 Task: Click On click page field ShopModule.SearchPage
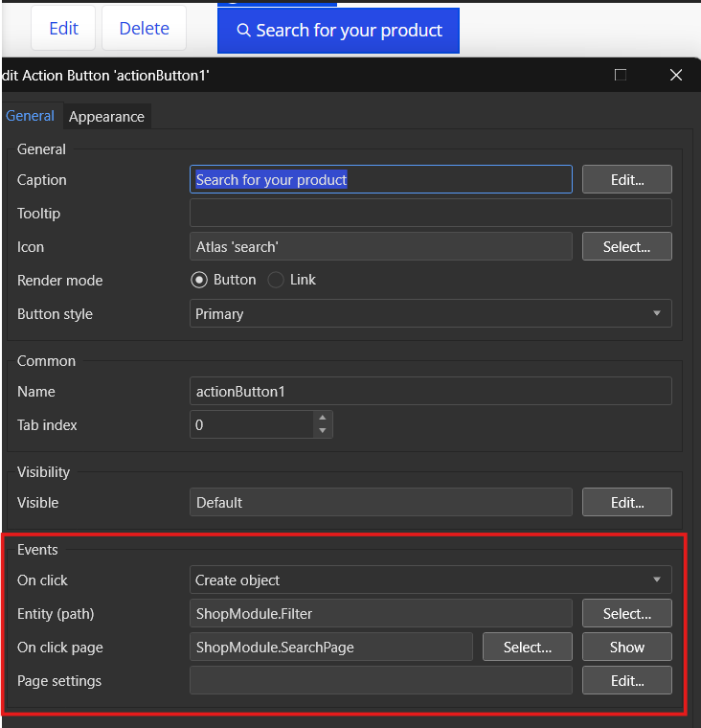tap(331, 647)
